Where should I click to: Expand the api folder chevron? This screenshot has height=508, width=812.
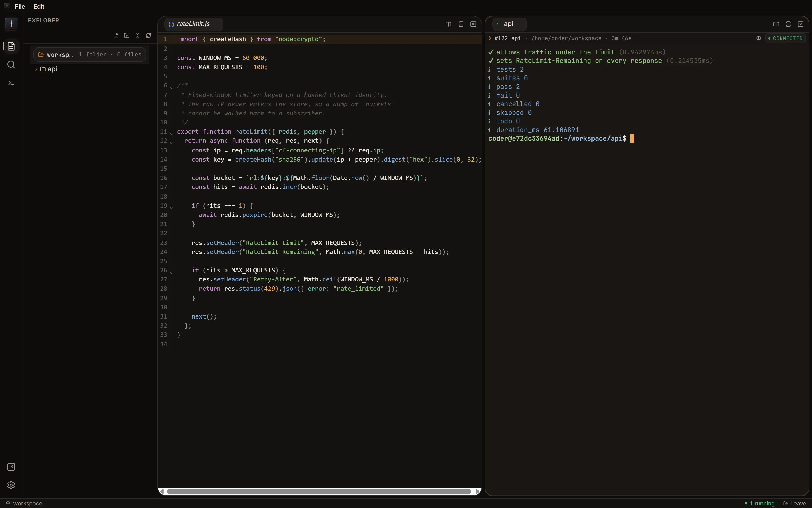click(36, 69)
